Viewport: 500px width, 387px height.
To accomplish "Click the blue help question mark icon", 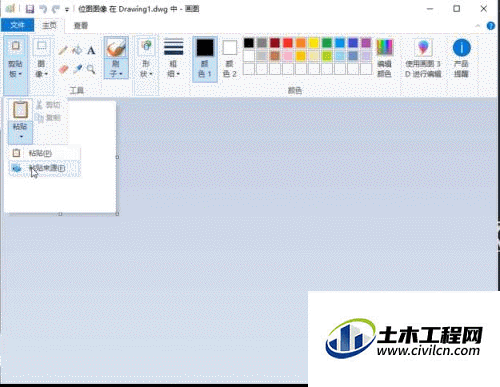I will click(491, 26).
